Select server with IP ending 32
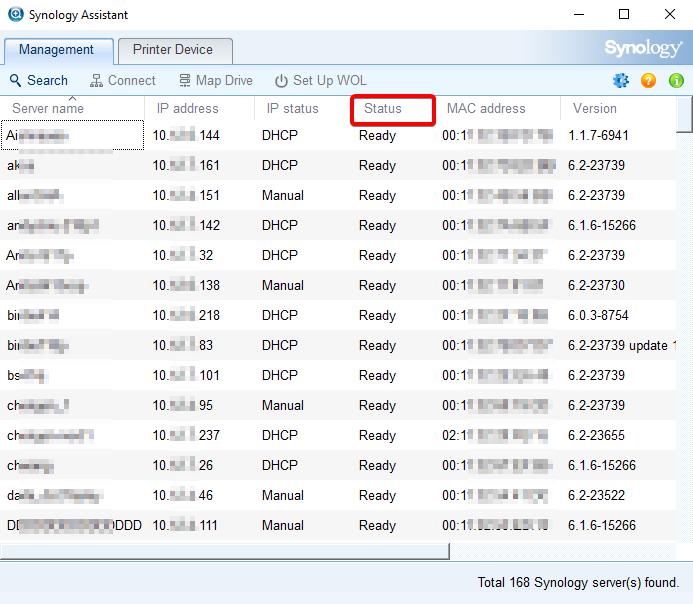The image size is (693, 604). [338, 255]
